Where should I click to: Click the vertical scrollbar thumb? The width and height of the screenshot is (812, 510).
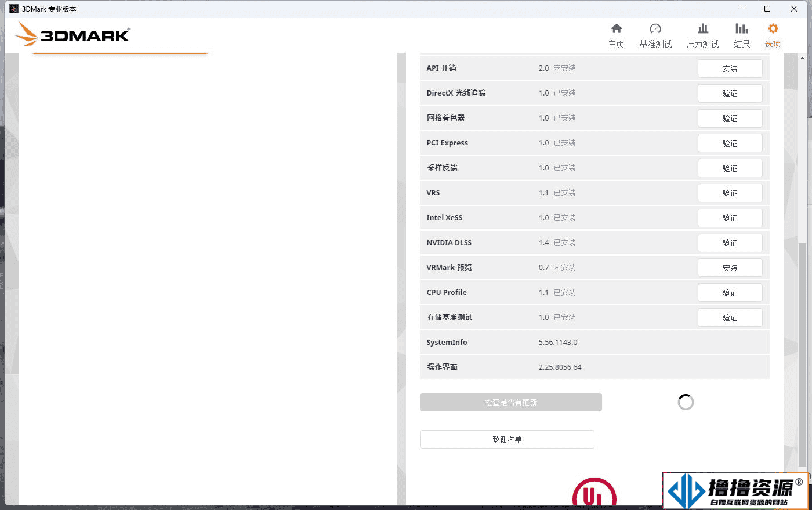(802, 355)
